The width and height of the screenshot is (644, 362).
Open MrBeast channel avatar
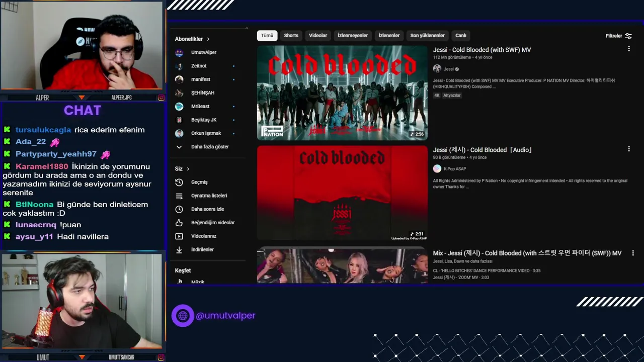pos(179,107)
